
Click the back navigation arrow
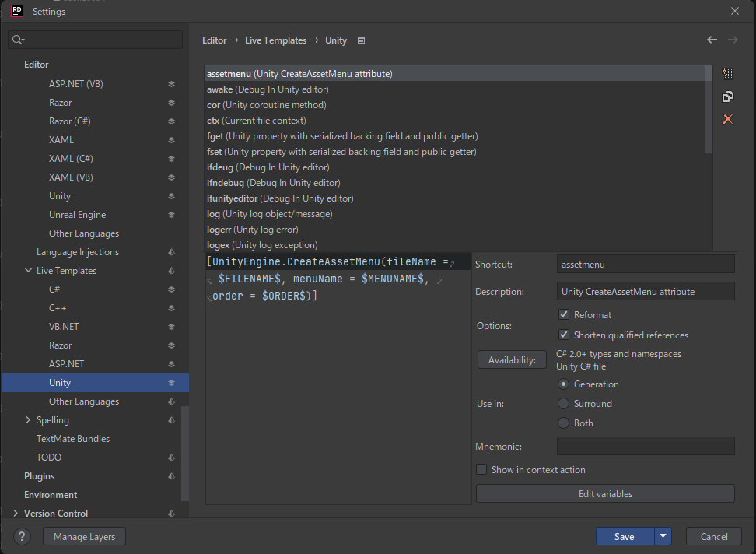pos(712,40)
